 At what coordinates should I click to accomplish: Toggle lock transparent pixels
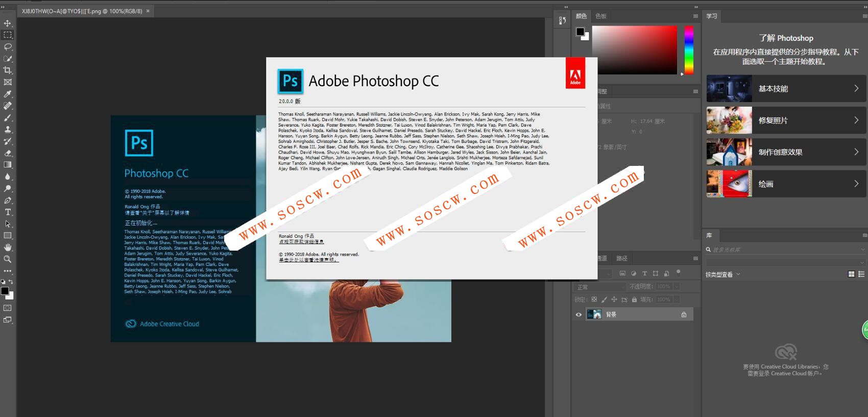[x=594, y=300]
